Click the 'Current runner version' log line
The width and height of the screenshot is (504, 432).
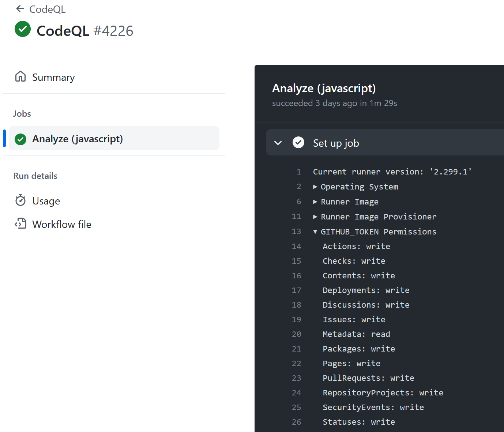tap(392, 172)
